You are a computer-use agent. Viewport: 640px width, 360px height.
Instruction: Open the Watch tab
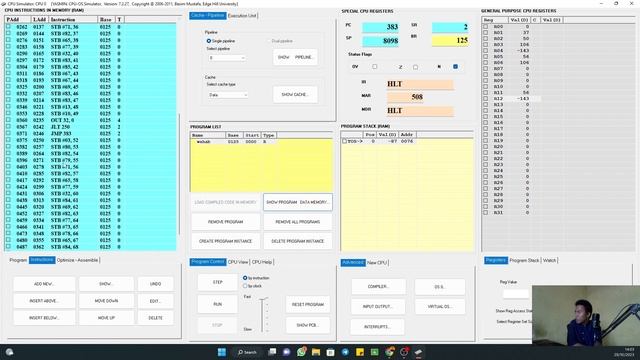(549, 260)
